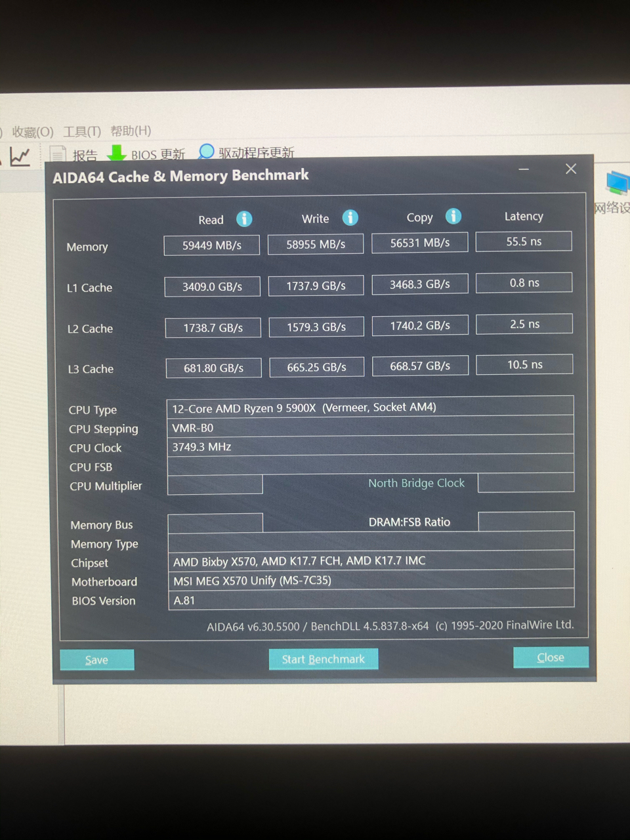The width and height of the screenshot is (630, 840).
Task: Click the empty Memory Bus field
Action: tap(215, 522)
